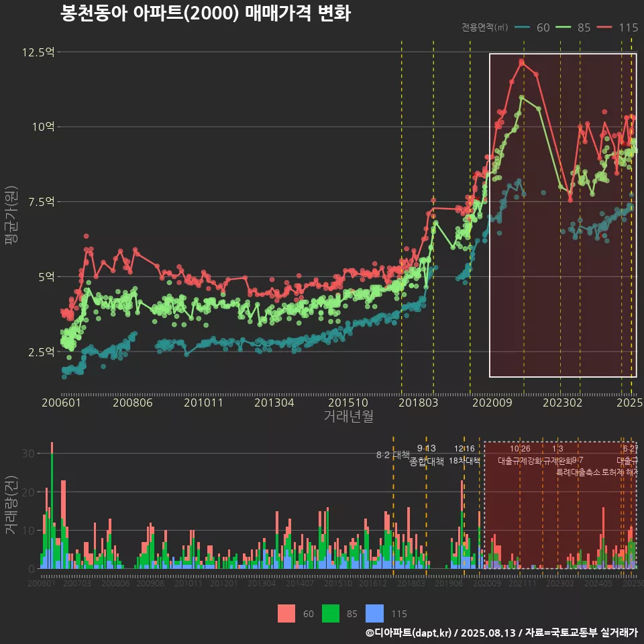
Task: Click the ©디아파트(dapt.kr) credit in the footer
Action: pyautogui.click(x=409, y=633)
